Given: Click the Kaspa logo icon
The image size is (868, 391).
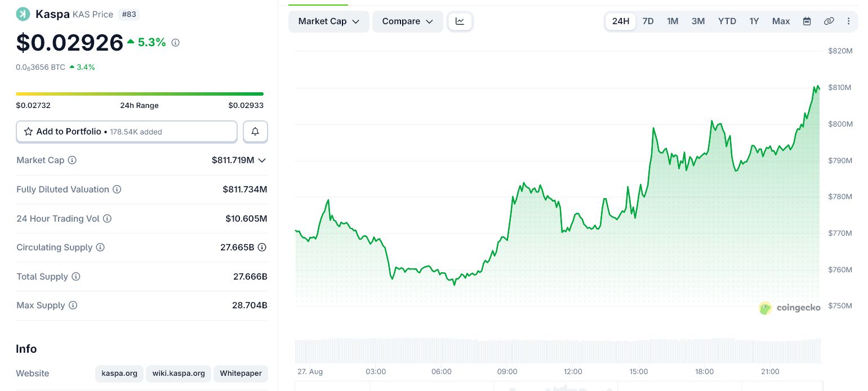Looking at the screenshot, I should point(23,14).
